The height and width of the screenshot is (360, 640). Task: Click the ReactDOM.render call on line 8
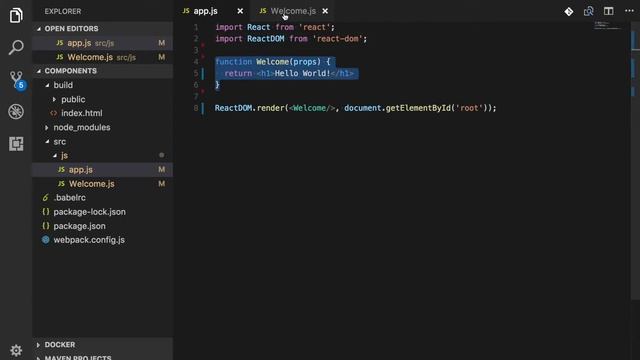(x=251, y=108)
